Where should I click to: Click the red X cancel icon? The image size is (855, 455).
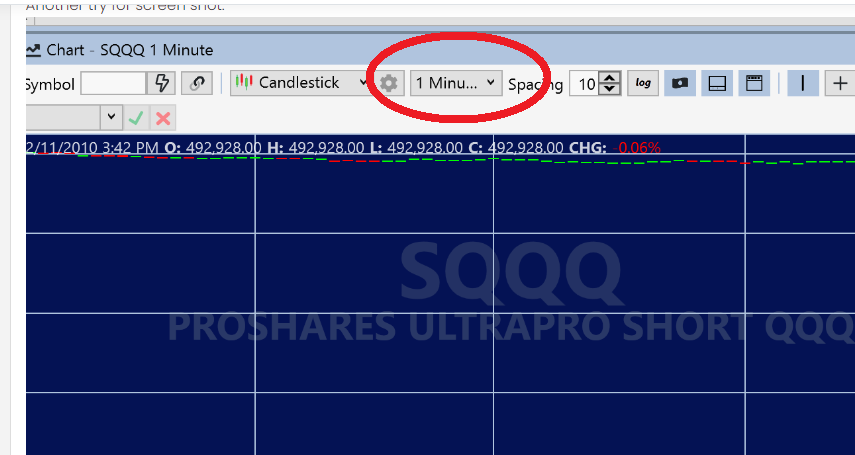pos(163,118)
